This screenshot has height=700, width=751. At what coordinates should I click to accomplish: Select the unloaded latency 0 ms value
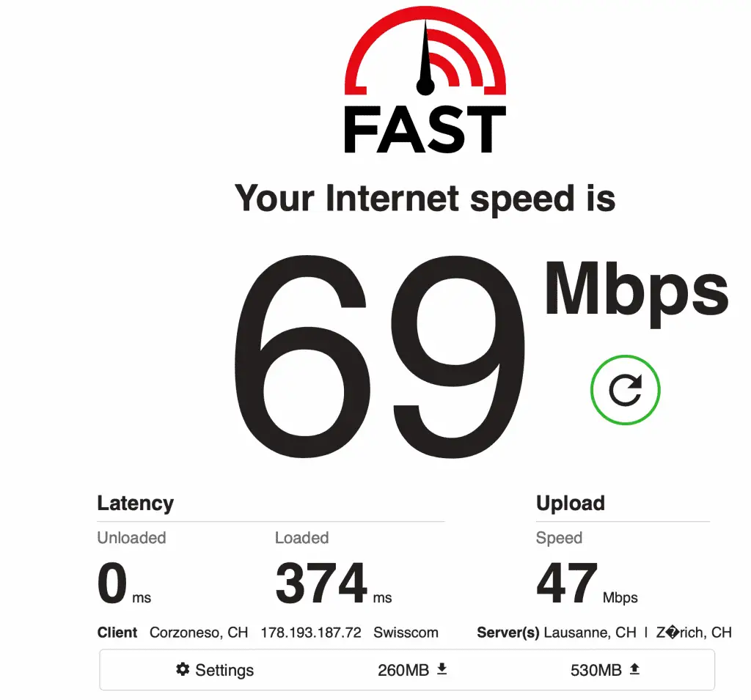(124, 583)
